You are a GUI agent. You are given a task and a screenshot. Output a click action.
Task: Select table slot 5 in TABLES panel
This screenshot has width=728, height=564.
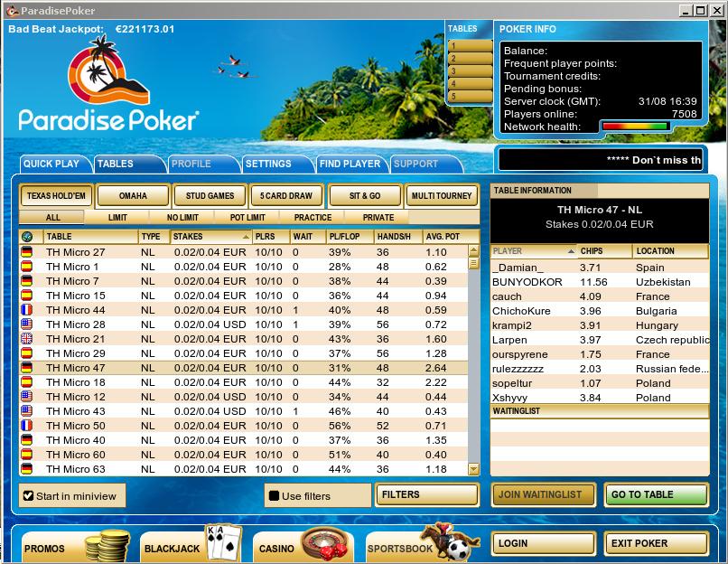[470, 96]
